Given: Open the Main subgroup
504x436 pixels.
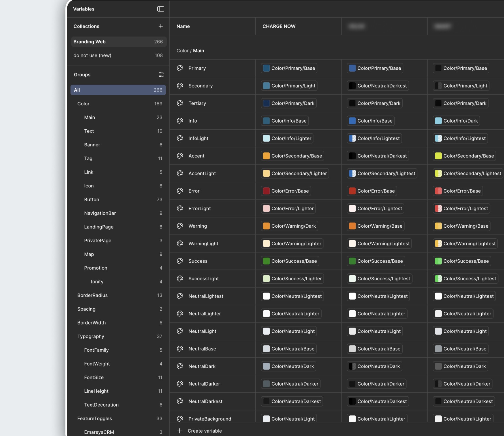Looking at the screenshot, I should [x=118, y=117].
